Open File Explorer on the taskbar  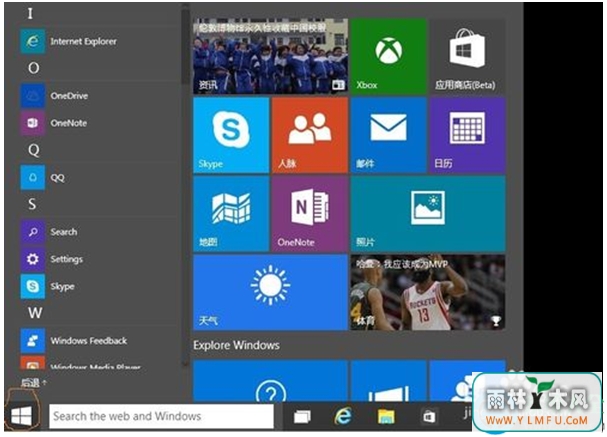point(386,416)
